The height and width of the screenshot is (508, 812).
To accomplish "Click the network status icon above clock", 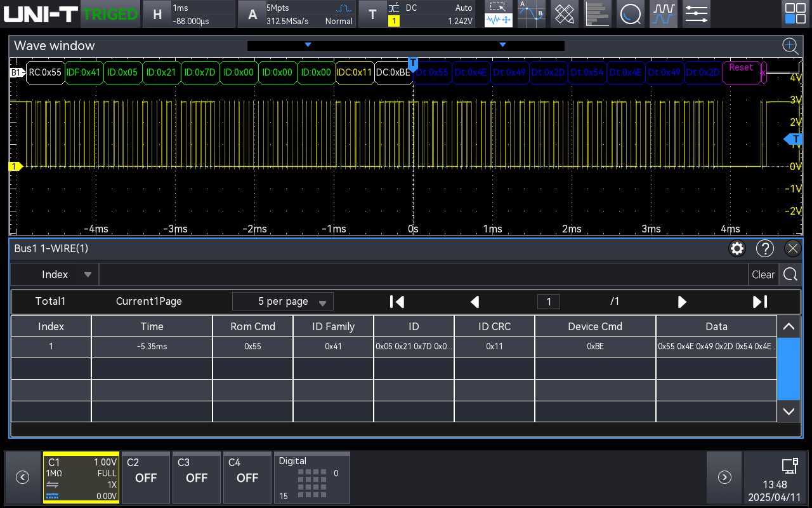I will point(789,466).
